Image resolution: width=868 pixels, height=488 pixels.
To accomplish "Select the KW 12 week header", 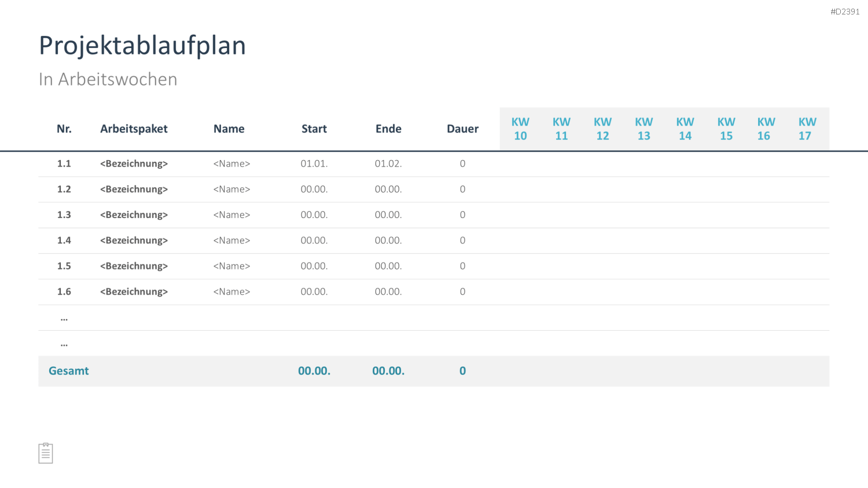I will click(602, 129).
